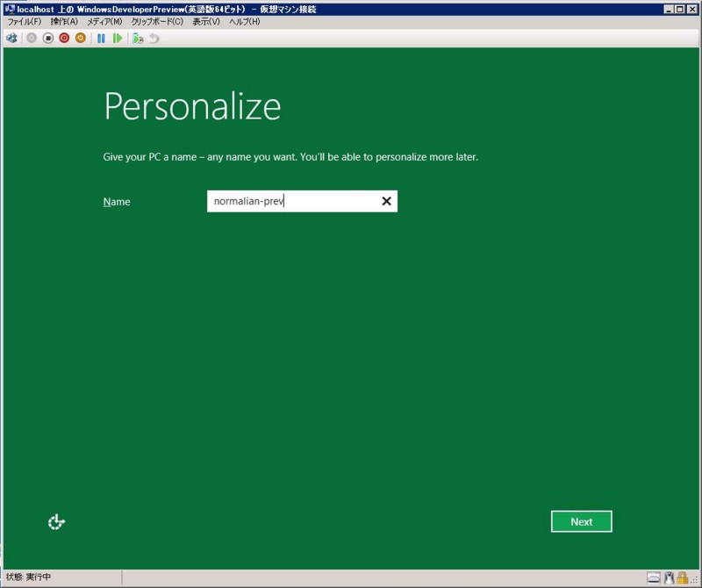702x588 pixels.
Task: Take a snapshot using toolbar icon
Action: pos(138,39)
